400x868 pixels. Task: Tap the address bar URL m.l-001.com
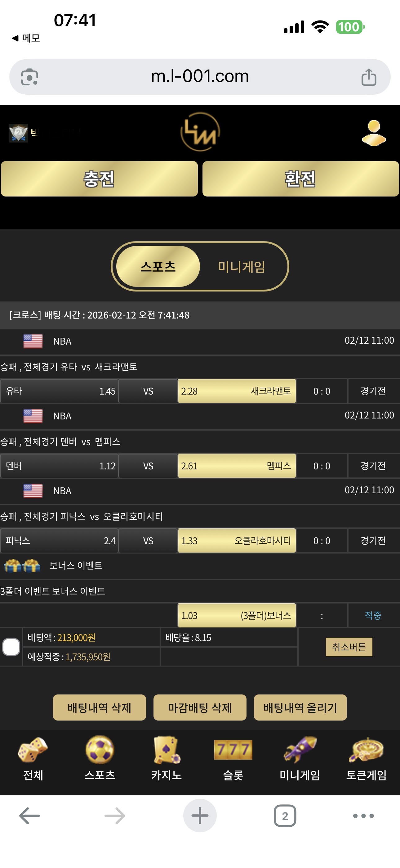(x=200, y=76)
